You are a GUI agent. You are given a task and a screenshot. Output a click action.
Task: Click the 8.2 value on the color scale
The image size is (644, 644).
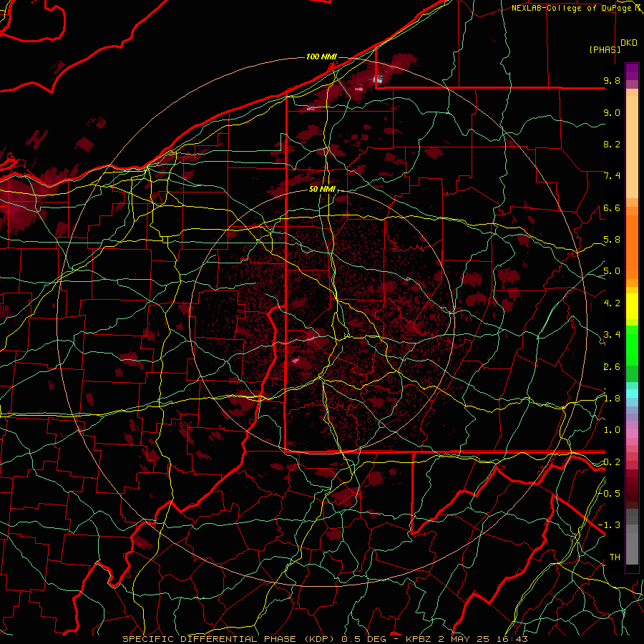pyautogui.click(x=612, y=144)
